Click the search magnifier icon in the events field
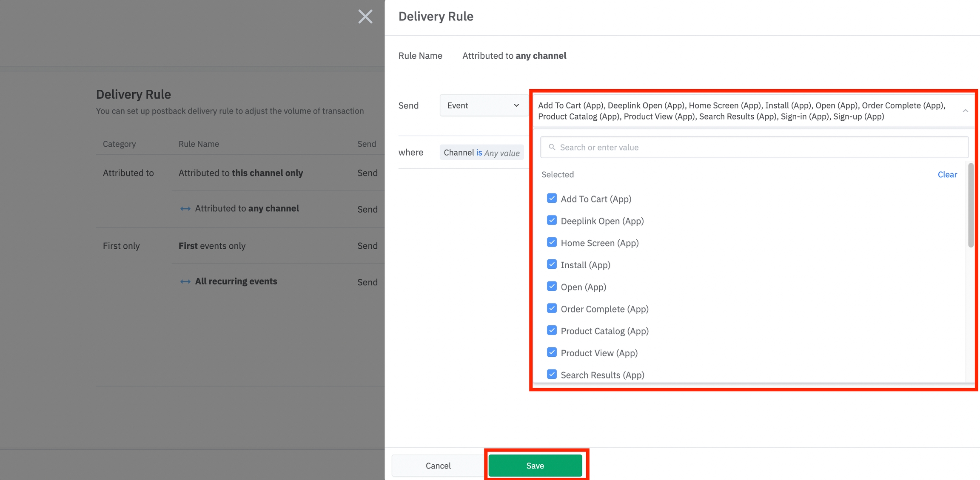The image size is (980, 480). tap(552, 147)
